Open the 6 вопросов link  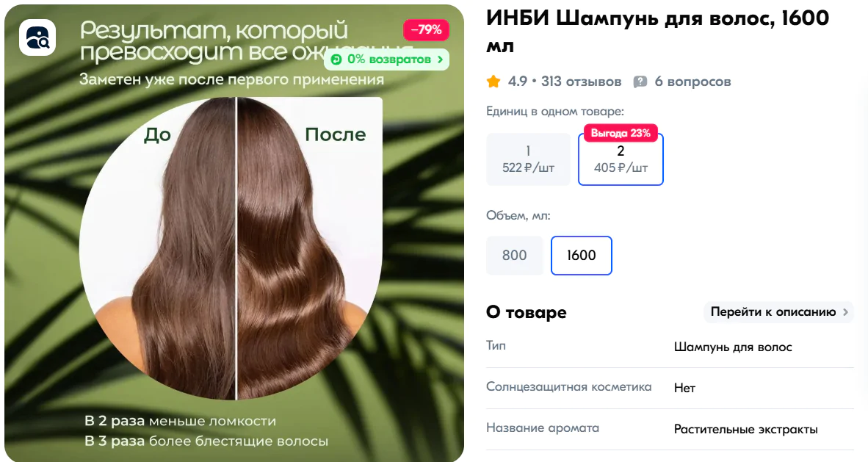tap(692, 82)
